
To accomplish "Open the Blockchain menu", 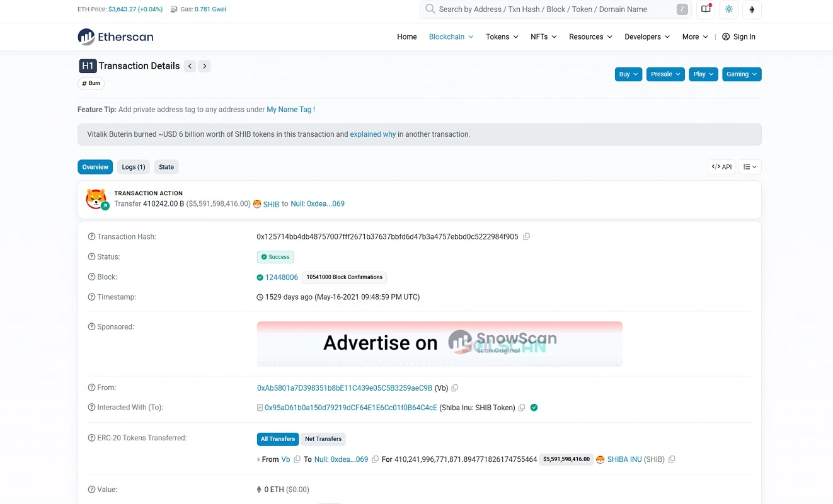I will click(x=451, y=37).
